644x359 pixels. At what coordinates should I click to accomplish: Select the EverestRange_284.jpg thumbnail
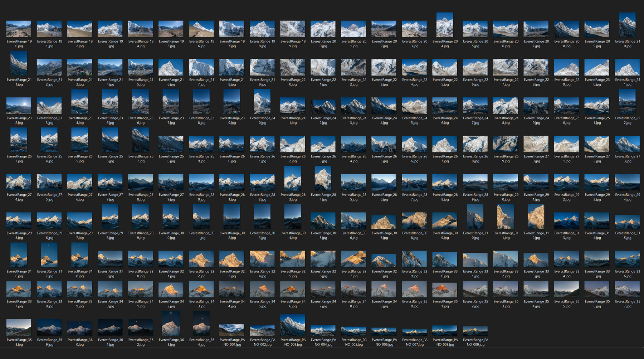pyautogui.click(x=323, y=178)
